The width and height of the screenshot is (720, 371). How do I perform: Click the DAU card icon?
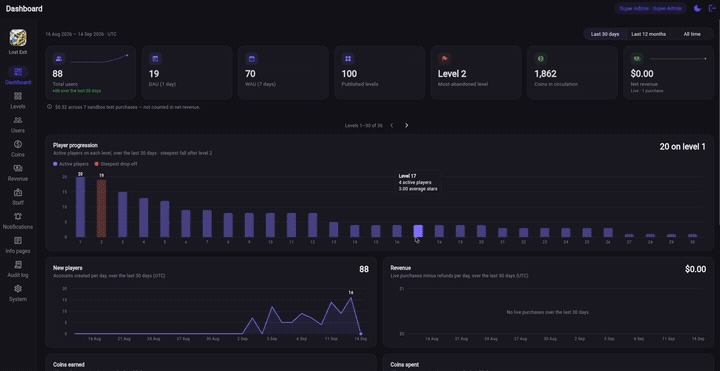[155, 59]
